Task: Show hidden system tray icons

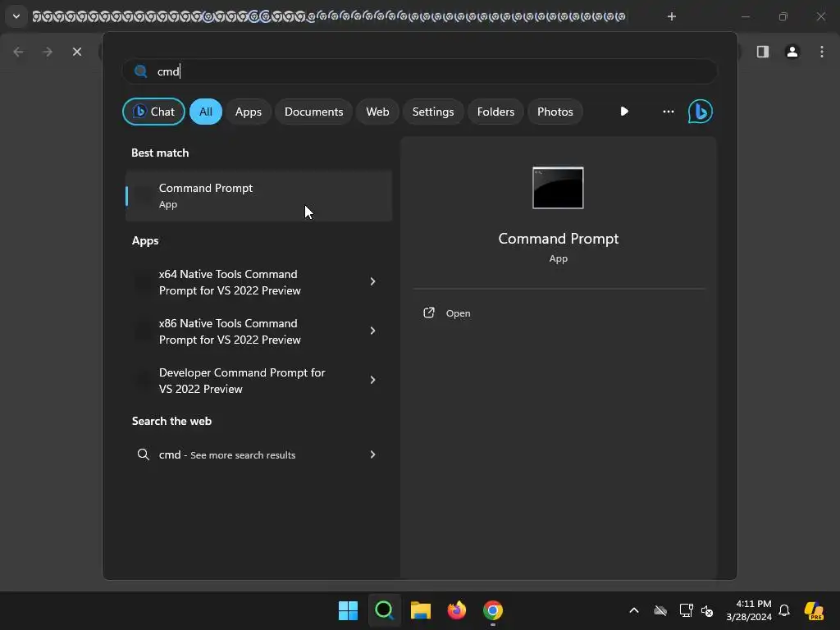Action: tap(634, 610)
